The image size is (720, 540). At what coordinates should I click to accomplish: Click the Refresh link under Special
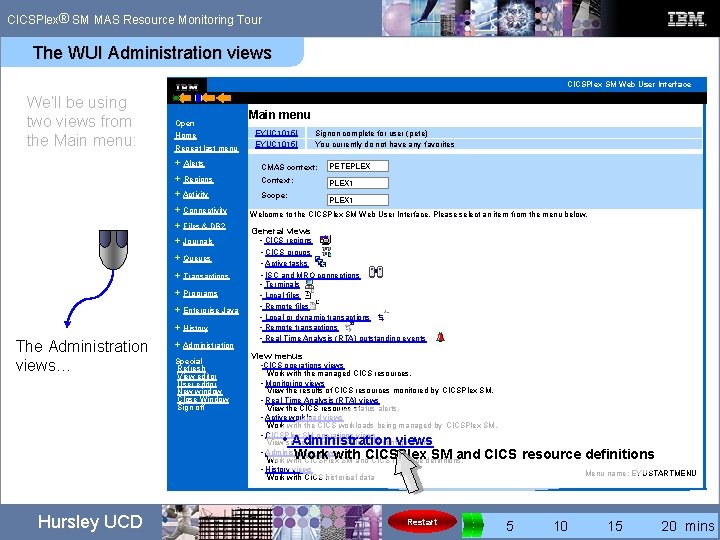pos(191,369)
